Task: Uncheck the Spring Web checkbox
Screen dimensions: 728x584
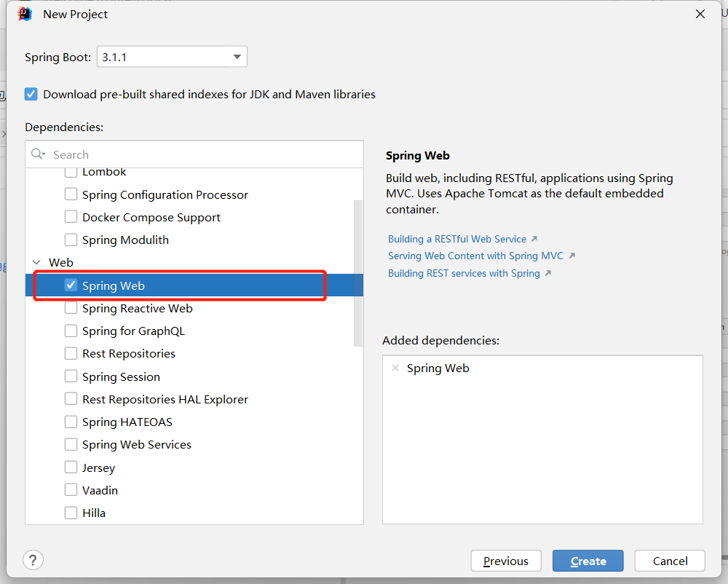Action: click(x=71, y=285)
